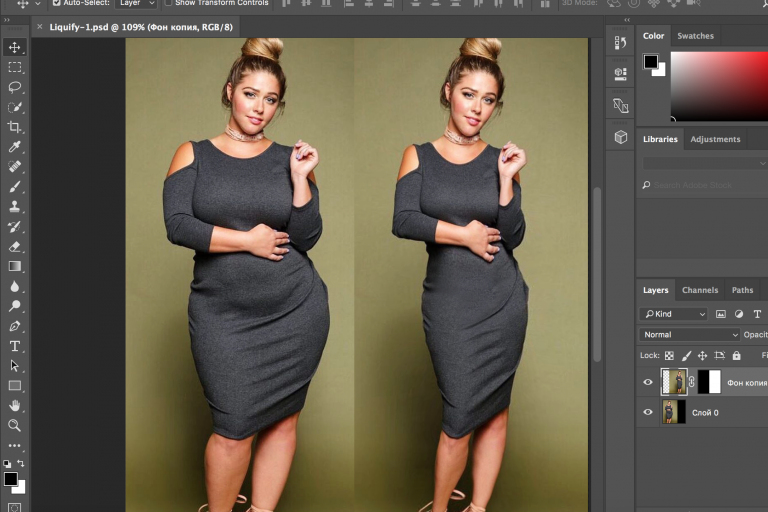Viewport: 768px width, 512px height.
Task: Open the Normal blend mode dropdown
Action: point(690,335)
